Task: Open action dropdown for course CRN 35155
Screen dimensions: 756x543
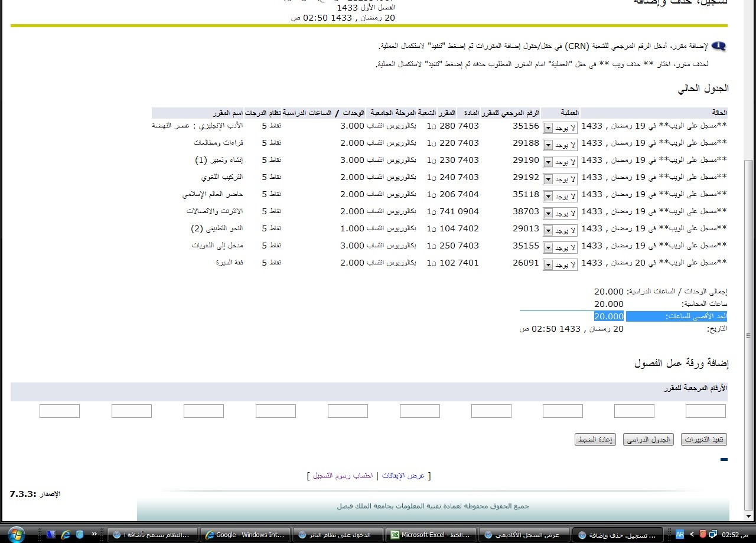Action: click(x=559, y=247)
